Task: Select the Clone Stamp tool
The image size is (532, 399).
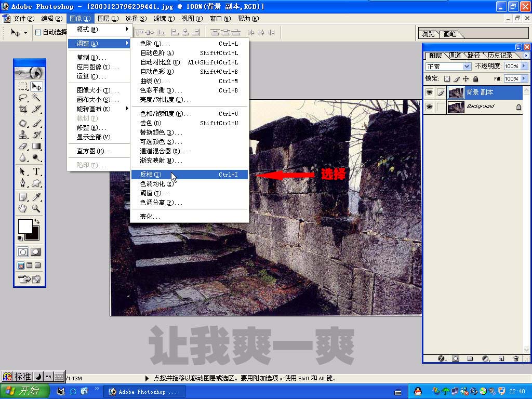Action: 23,135
